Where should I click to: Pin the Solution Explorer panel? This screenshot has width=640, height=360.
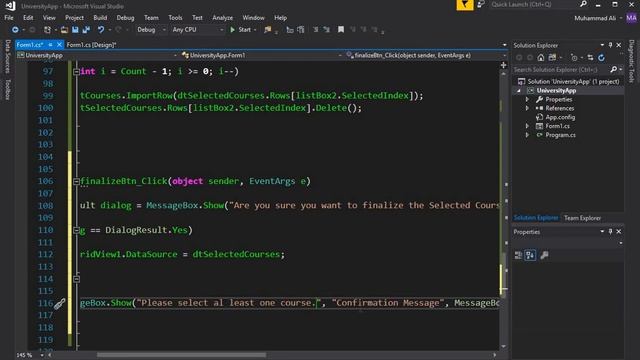click(x=610, y=45)
